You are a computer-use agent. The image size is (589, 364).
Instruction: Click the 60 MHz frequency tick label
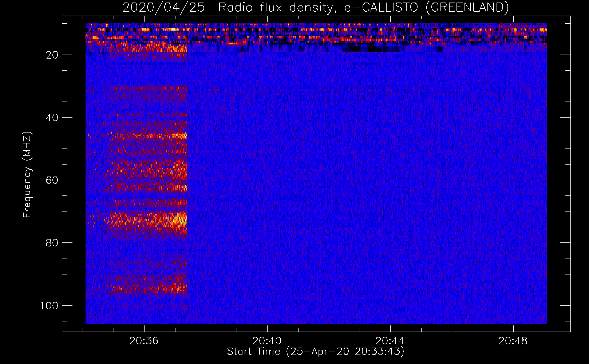point(52,180)
